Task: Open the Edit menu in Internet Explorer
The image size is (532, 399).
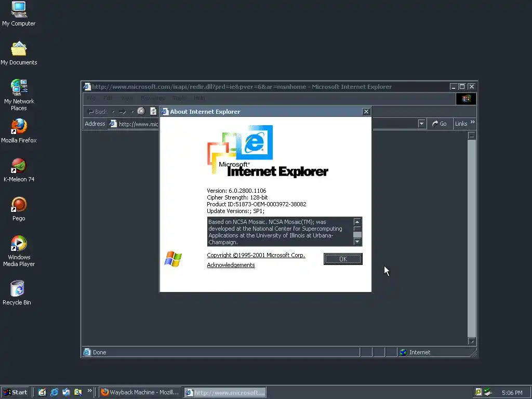Action: (x=108, y=98)
